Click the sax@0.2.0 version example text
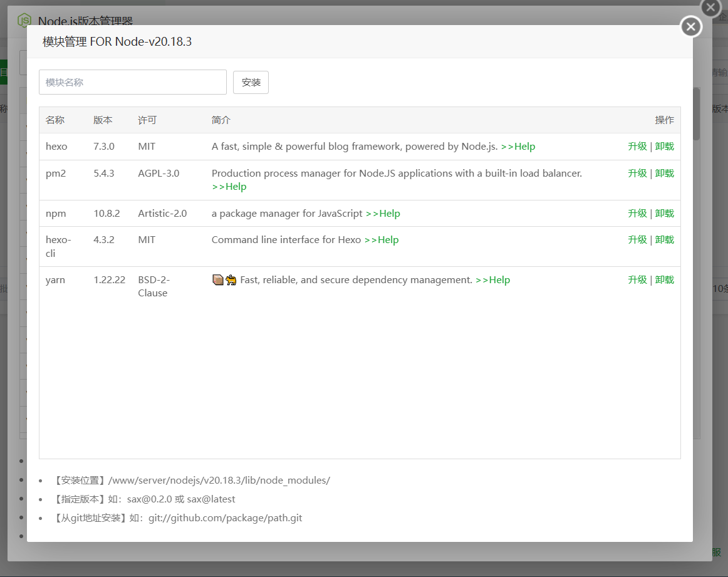The height and width of the screenshot is (577, 728). tap(150, 499)
